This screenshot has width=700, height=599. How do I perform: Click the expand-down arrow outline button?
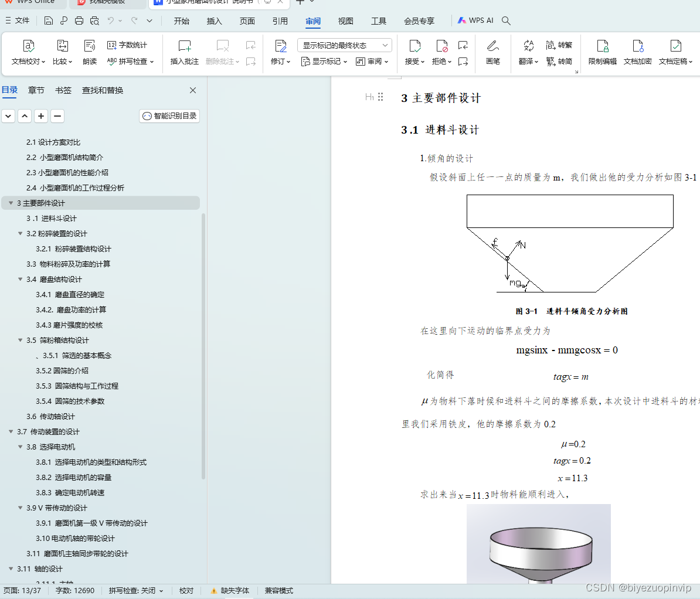(x=8, y=116)
